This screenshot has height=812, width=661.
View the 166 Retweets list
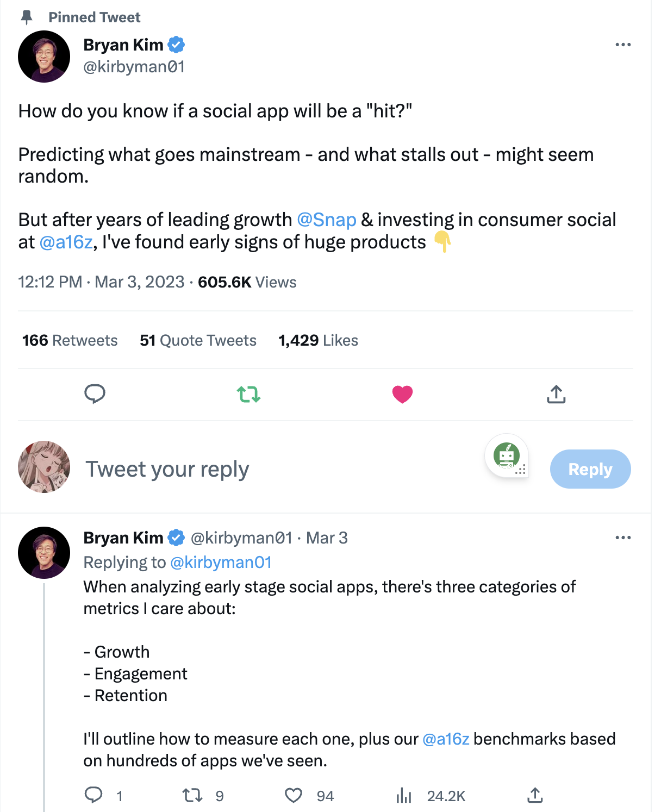pyautogui.click(x=70, y=340)
